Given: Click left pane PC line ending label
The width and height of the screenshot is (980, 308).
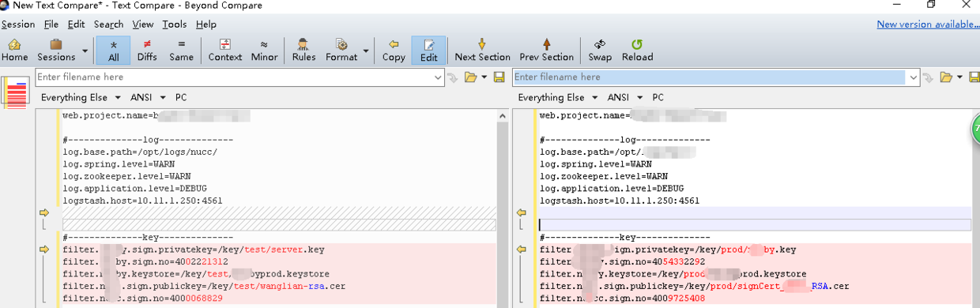Looking at the screenshot, I should click(x=181, y=97).
